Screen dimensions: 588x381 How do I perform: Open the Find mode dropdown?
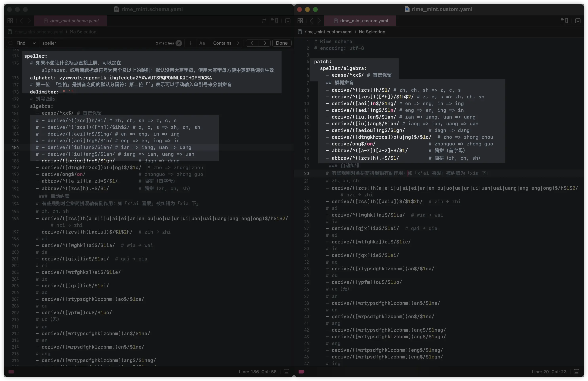(26, 43)
